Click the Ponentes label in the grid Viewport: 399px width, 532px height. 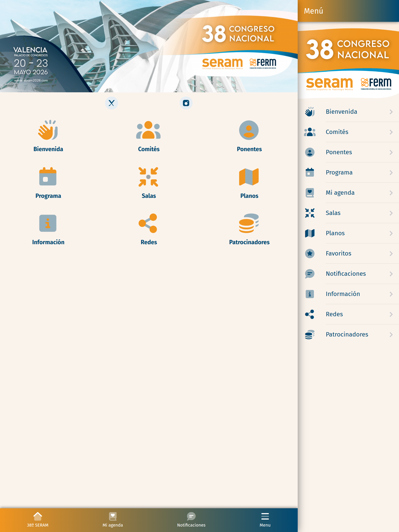pyautogui.click(x=249, y=149)
